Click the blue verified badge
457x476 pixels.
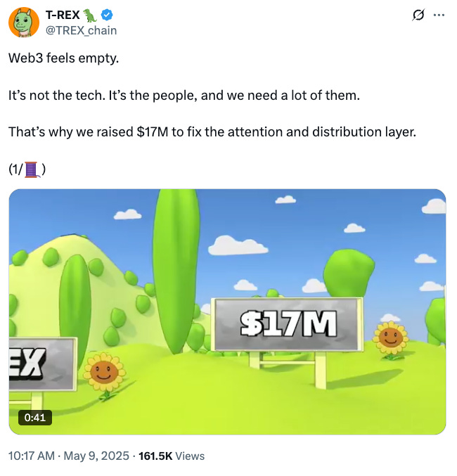pyautogui.click(x=107, y=15)
